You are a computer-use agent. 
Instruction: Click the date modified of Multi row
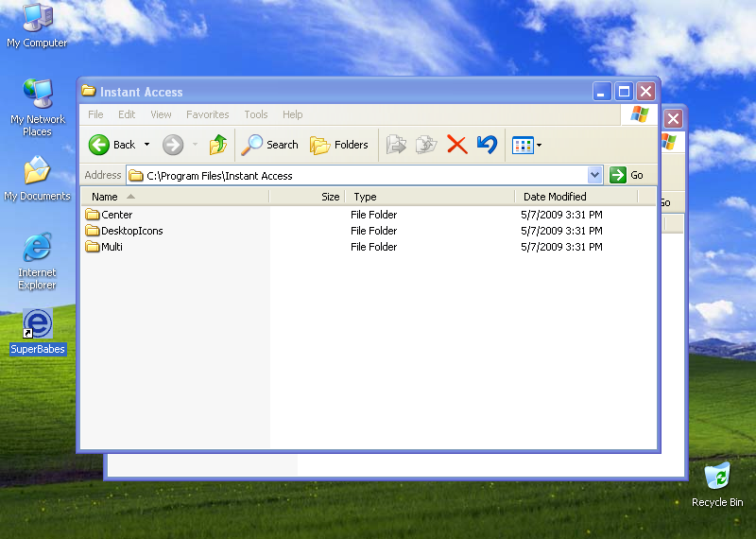[x=561, y=247]
